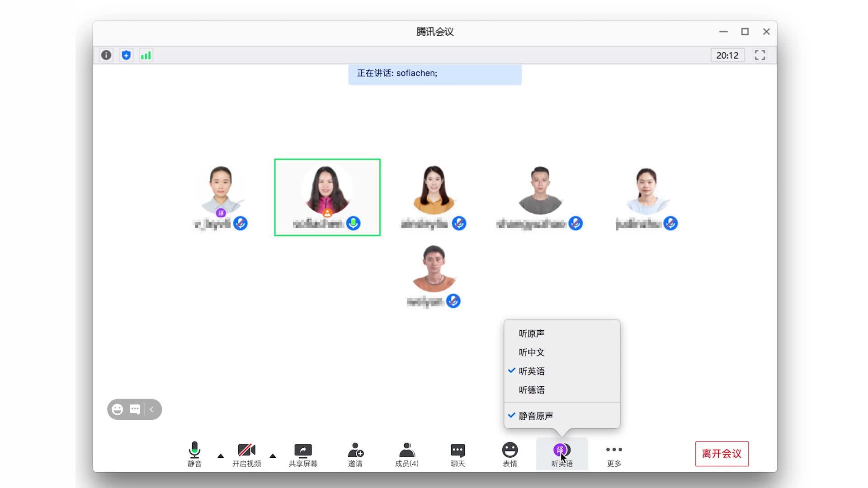Toggle 开启视频 camera on
The width and height of the screenshot is (868, 488).
pyautogui.click(x=246, y=454)
